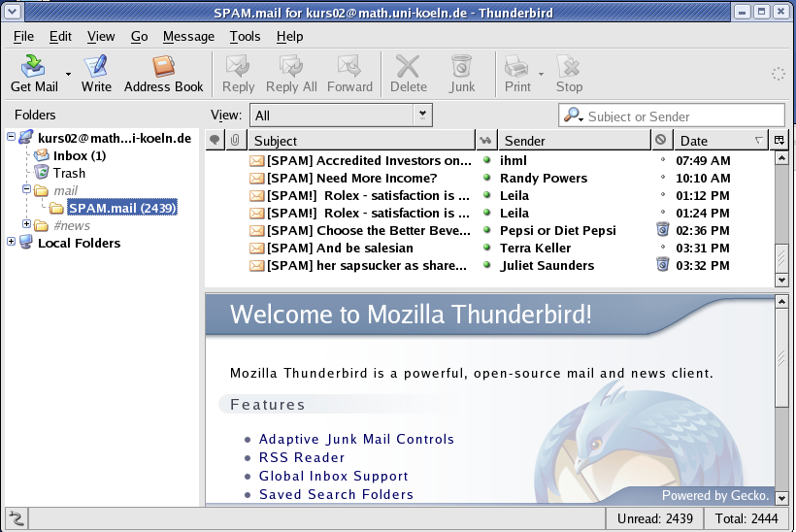796x532 pixels.
Task: Open the Help menu
Action: [289, 37]
